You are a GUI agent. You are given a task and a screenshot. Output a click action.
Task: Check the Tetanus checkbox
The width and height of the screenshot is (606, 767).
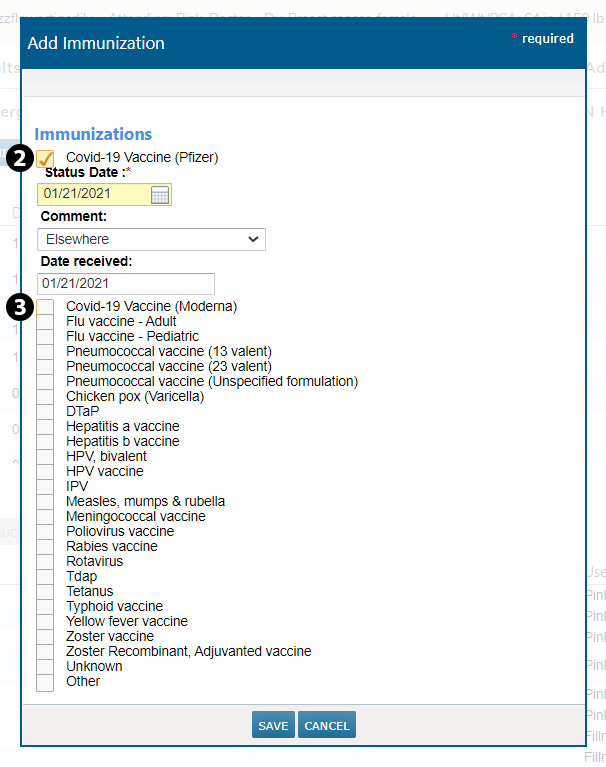45,592
